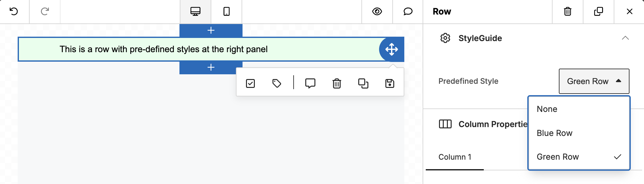Image resolution: width=644 pixels, height=184 pixels.
Task: Add a row above using plus button
Action: coord(211,30)
